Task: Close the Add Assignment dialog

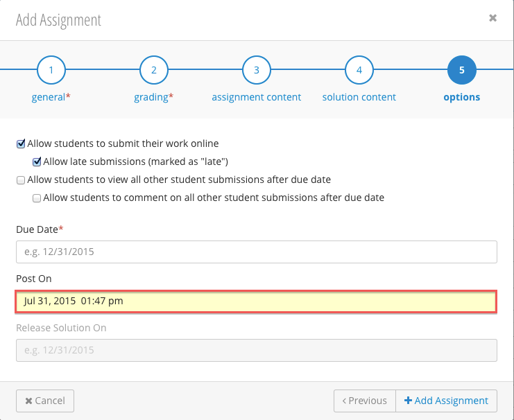Action: pos(492,19)
